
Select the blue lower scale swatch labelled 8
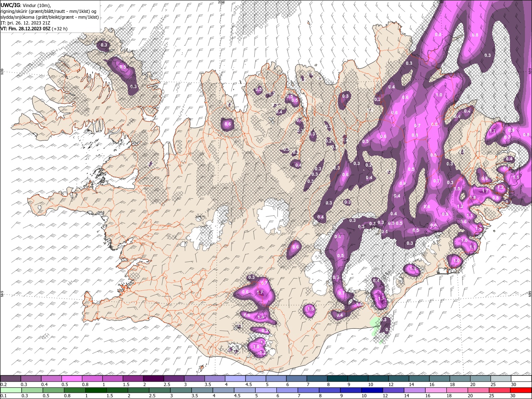point(330,390)
